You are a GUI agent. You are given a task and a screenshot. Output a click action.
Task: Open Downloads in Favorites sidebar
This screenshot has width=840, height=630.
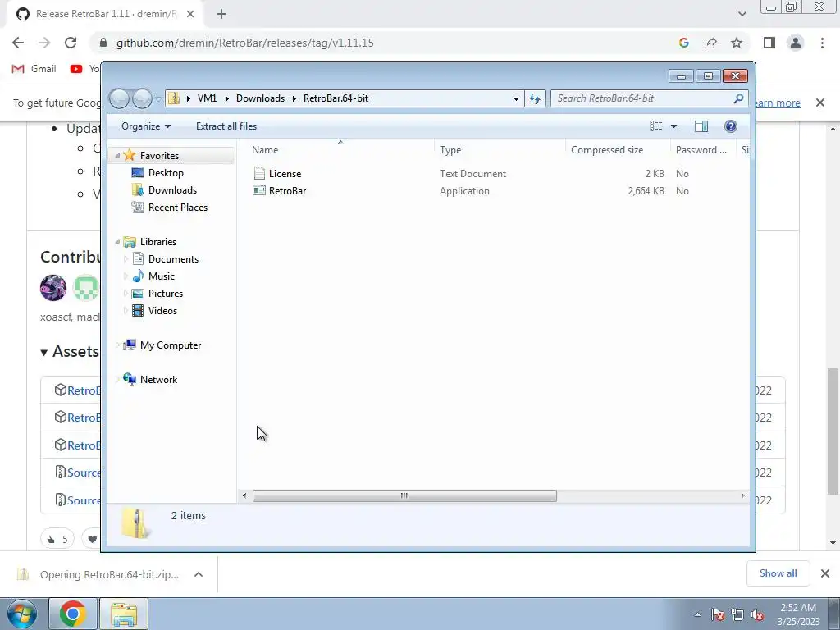[172, 190]
